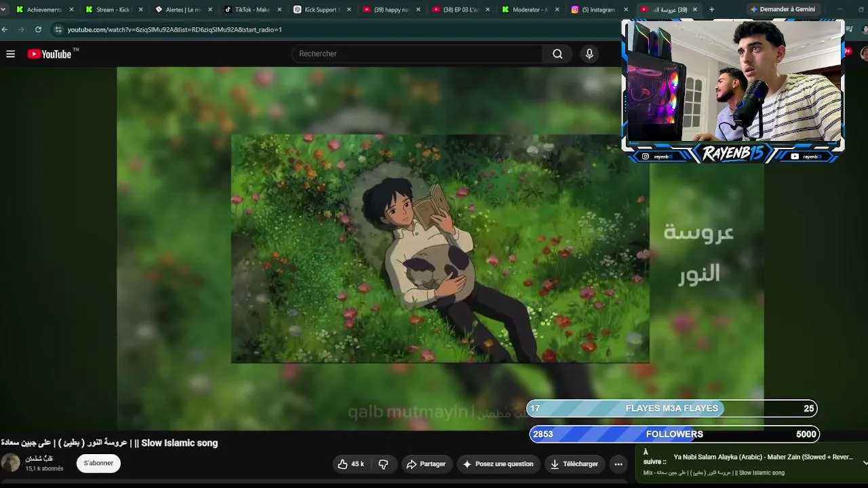Open the channel avatar next to S'abonner
Image resolution: width=868 pixels, height=488 pixels.
pos(10,463)
